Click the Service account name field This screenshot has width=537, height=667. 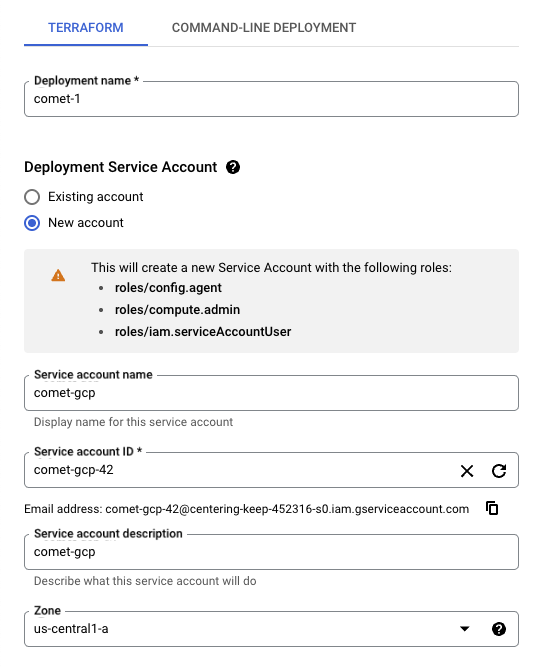[x=271, y=393]
